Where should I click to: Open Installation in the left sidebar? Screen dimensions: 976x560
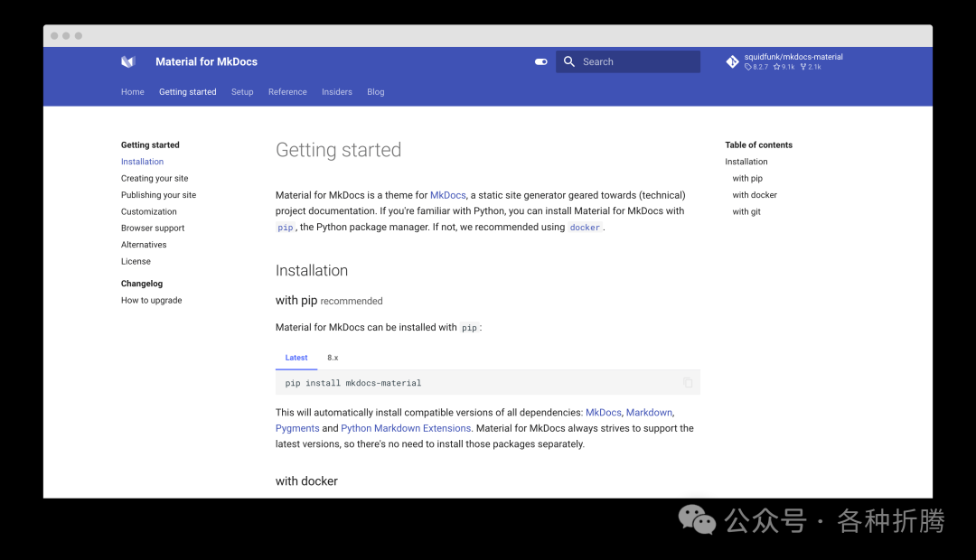[x=142, y=161]
